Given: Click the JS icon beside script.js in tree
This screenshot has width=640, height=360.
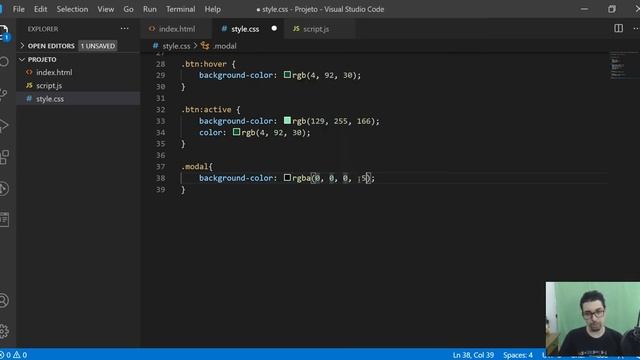Looking at the screenshot, I should (x=29, y=85).
